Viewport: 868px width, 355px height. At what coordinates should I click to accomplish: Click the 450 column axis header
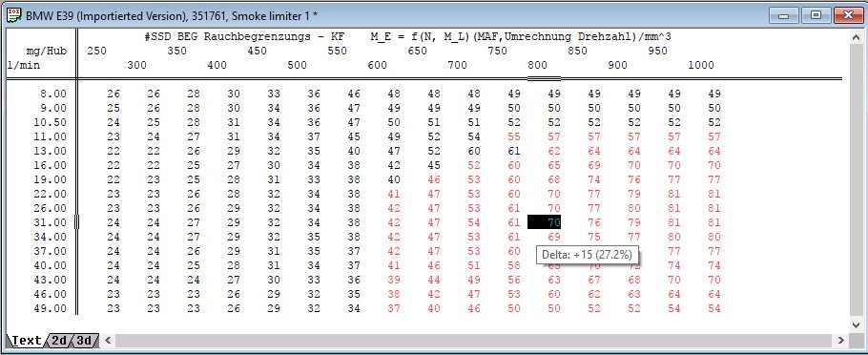[x=257, y=51]
